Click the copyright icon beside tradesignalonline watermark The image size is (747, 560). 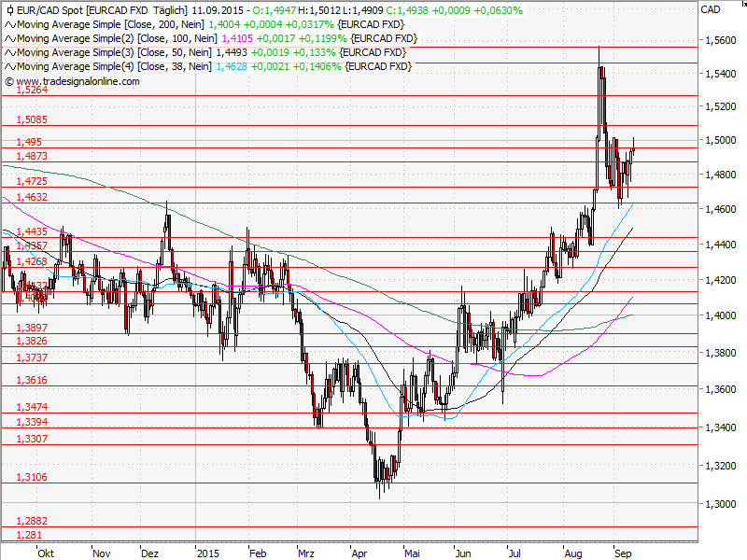[x=9, y=79]
